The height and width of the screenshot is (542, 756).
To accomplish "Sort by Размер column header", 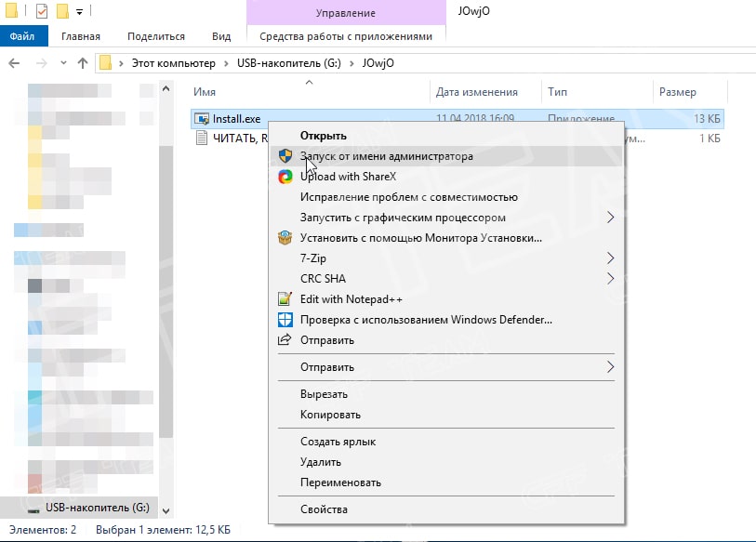I will tap(690, 92).
